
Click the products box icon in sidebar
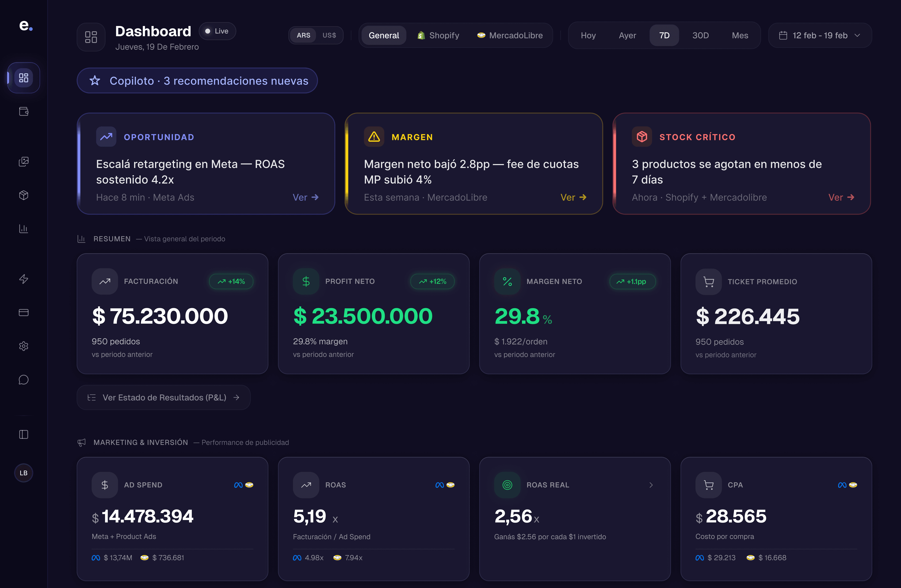click(23, 195)
